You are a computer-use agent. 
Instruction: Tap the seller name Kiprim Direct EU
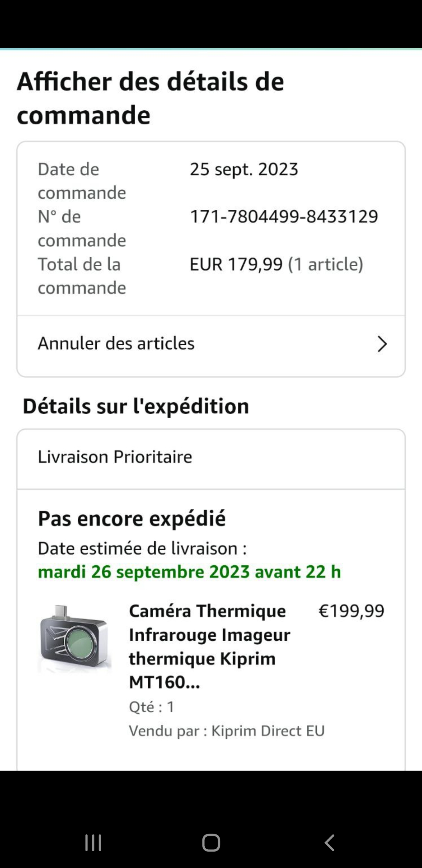click(x=268, y=731)
